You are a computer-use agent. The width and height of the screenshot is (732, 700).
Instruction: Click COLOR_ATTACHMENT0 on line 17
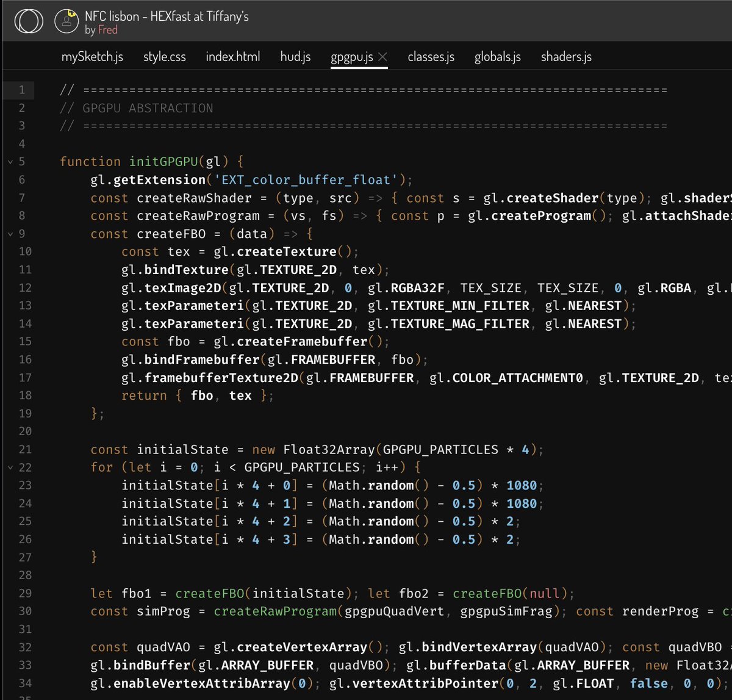[517, 378]
